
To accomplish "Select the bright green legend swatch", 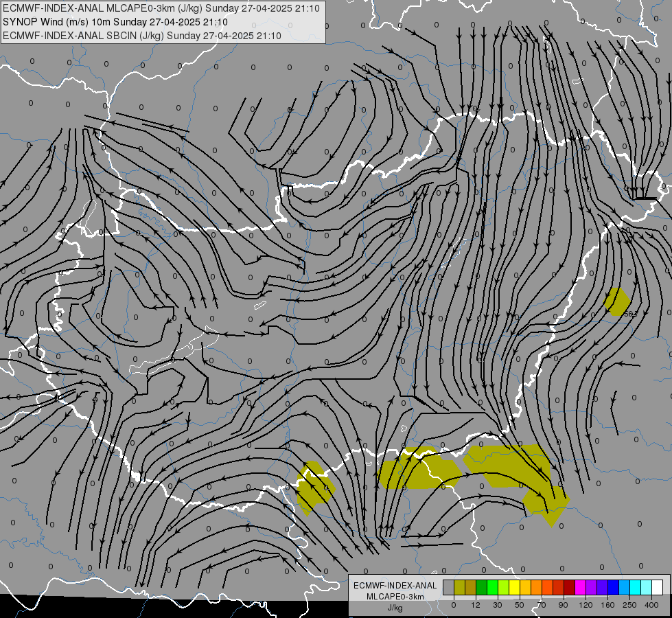I will click(493, 587).
